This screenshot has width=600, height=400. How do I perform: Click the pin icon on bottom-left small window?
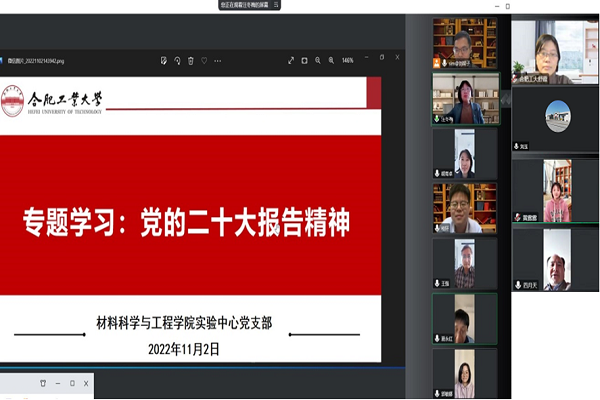(44, 383)
